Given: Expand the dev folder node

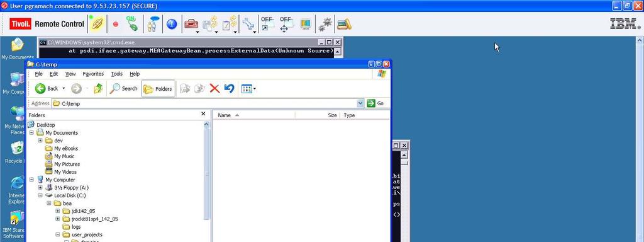Looking at the screenshot, I should (40, 141).
